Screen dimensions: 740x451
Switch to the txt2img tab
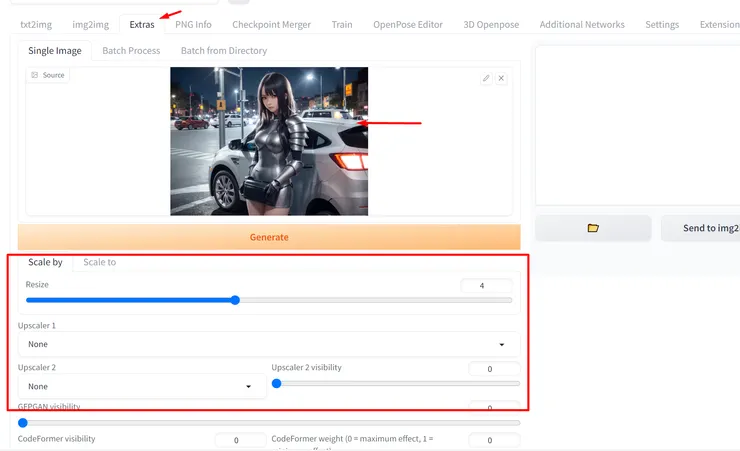(x=36, y=25)
